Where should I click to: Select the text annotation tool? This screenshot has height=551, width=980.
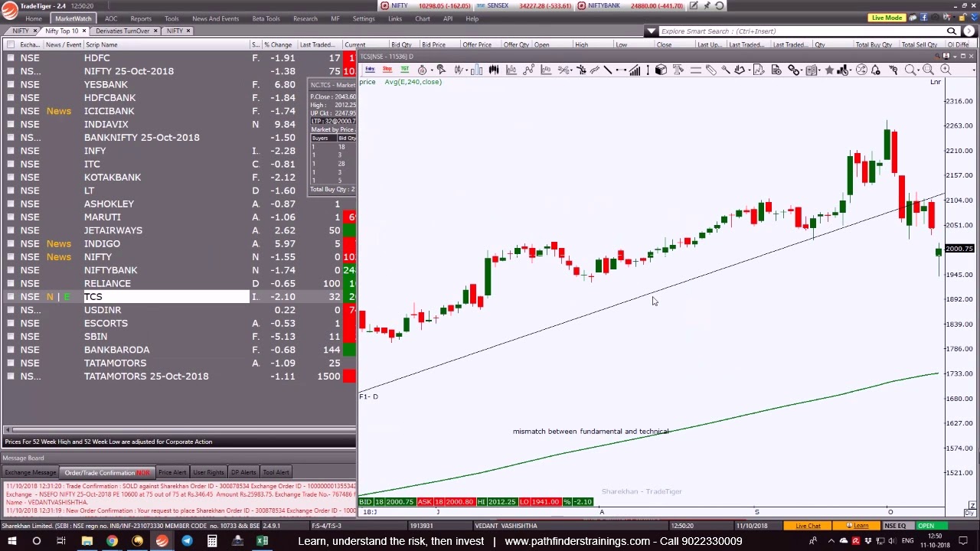click(x=678, y=70)
